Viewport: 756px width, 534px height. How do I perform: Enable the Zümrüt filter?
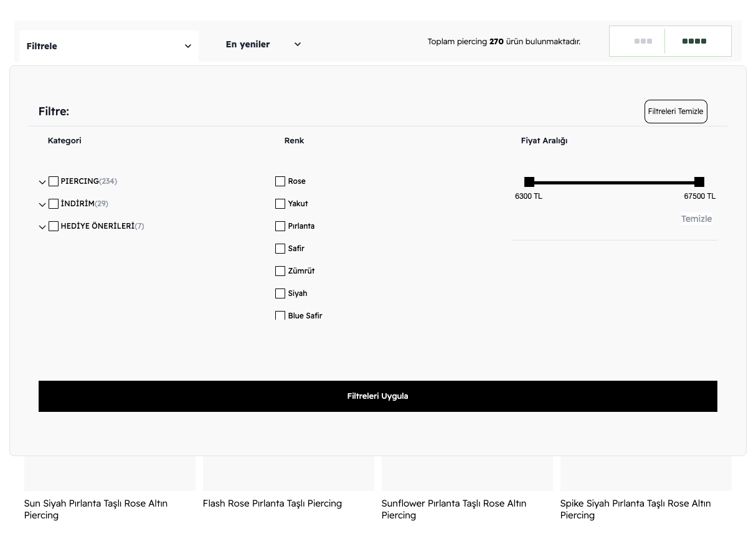[x=280, y=271]
